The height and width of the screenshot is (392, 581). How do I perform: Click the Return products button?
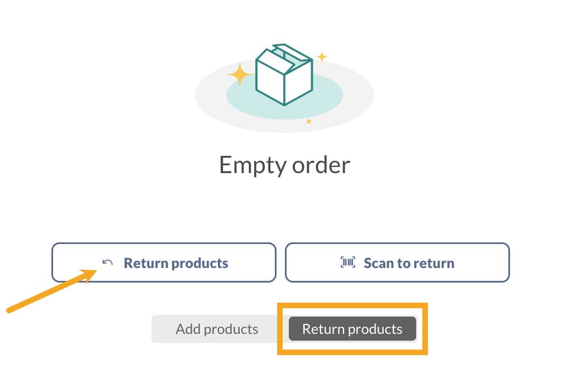pos(164,262)
